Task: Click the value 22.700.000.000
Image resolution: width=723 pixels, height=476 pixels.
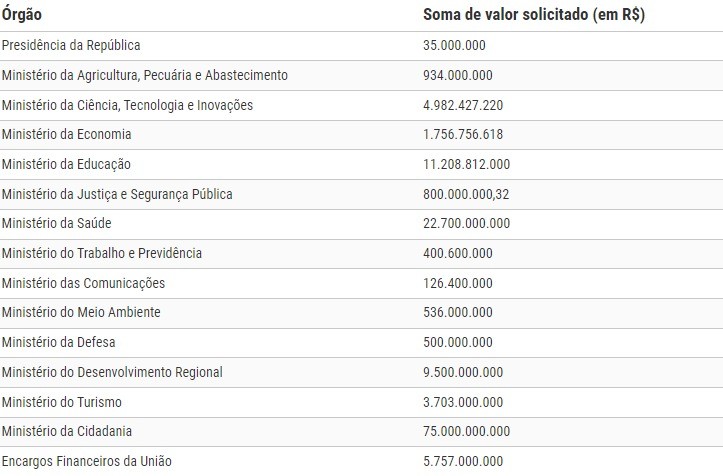Action: 467,224
